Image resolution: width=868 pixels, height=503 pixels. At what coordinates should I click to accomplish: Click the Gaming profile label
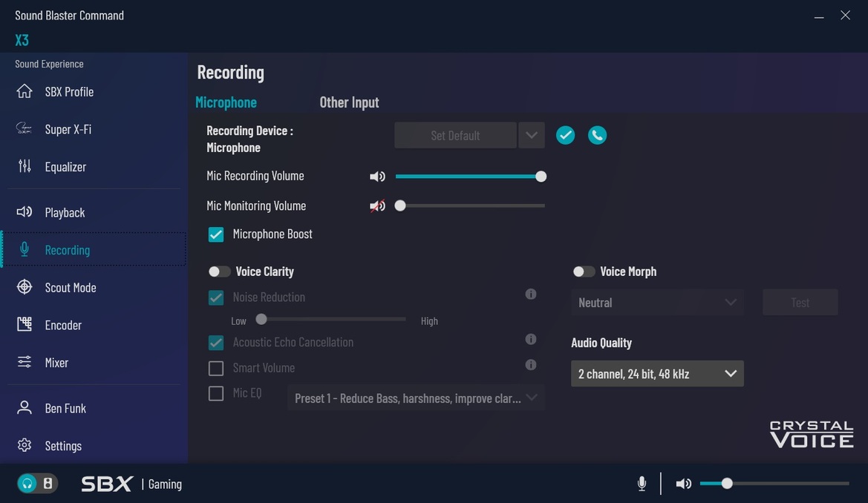pyautogui.click(x=165, y=484)
